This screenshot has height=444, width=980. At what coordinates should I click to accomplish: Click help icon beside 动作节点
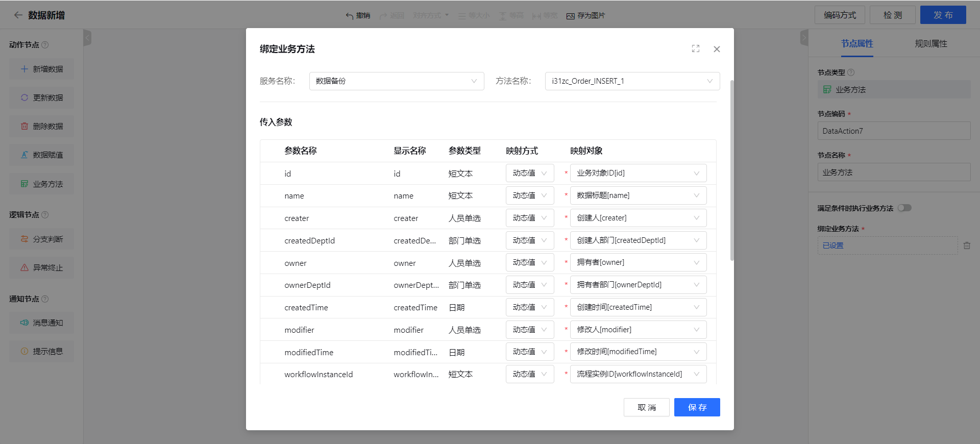[x=45, y=45]
